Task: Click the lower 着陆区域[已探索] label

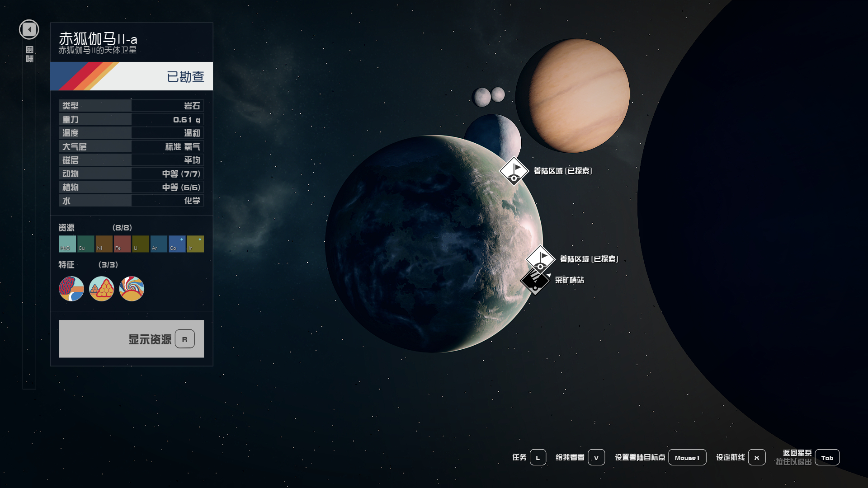Action: coord(589,259)
